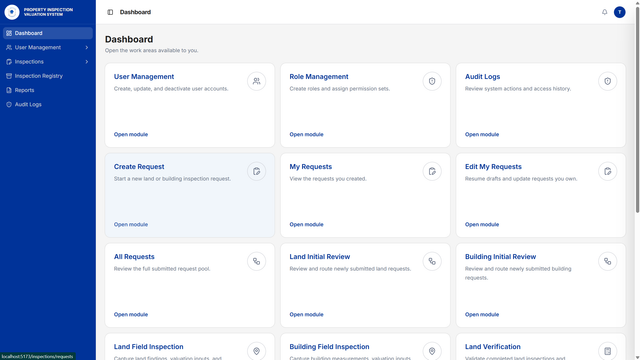Viewport: 640px width, 360px height.
Task: Click the shield icon on Role Management card
Action: [432, 81]
